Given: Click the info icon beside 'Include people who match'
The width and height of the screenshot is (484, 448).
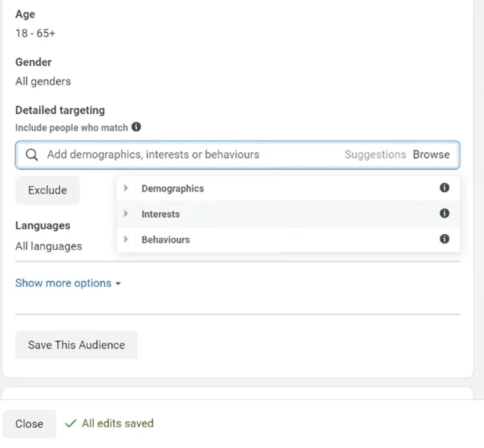Looking at the screenshot, I should 136,127.
